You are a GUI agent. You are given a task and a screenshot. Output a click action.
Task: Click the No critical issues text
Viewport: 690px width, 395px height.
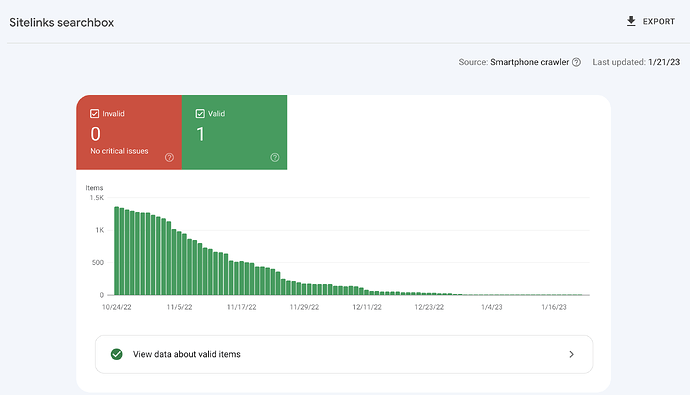119,151
